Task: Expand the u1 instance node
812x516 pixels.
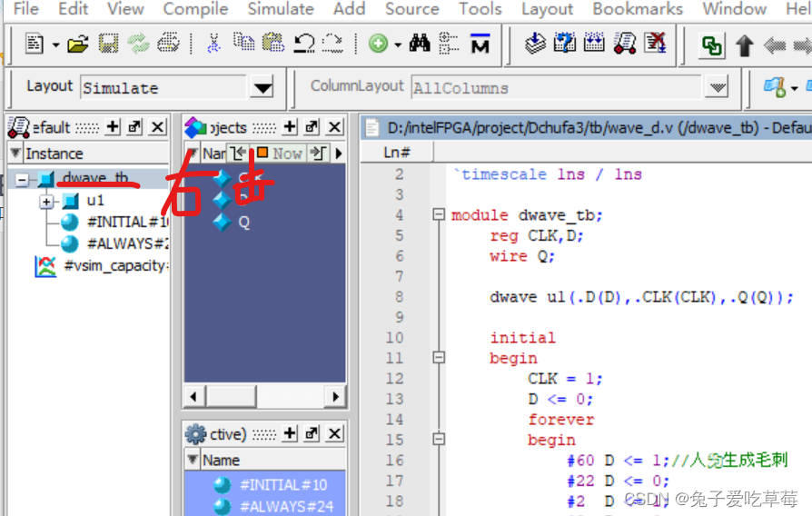Action: tap(46, 202)
